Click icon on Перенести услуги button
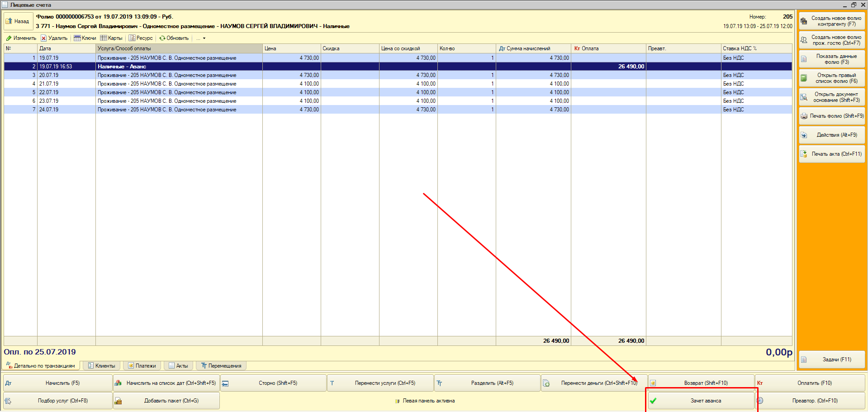868x412 pixels. pos(332,383)
